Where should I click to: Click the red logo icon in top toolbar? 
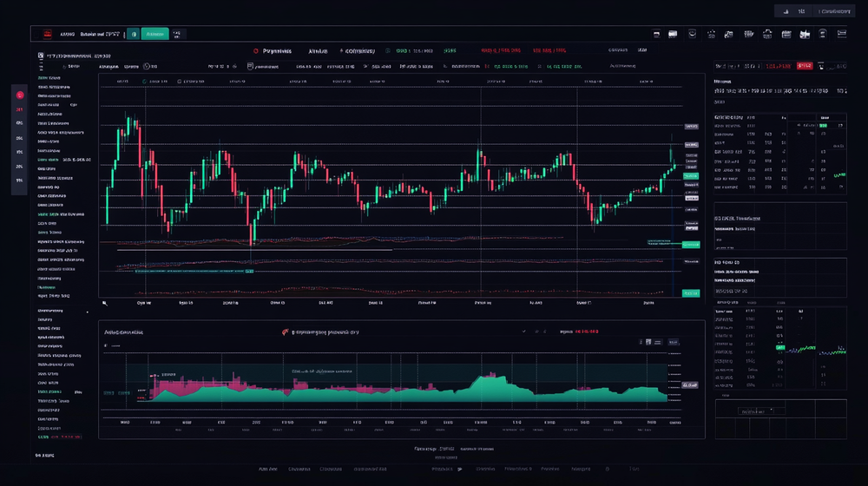pyautogui.click(x=46, y=34)
